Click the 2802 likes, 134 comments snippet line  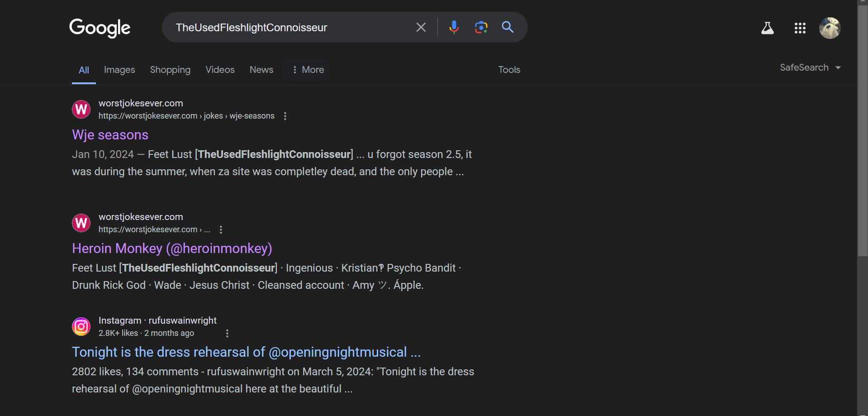click(x=273, y=372)
